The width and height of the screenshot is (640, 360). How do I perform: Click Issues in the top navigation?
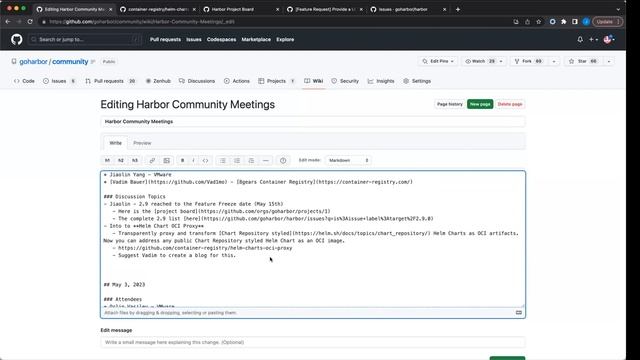tap(194, 40)
